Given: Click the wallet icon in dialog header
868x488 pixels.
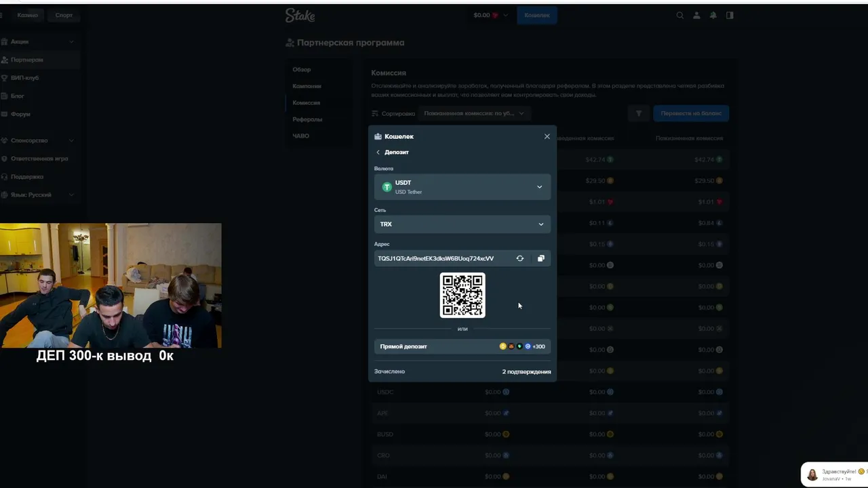Looking at the screenshot, I should [x=378, y=136].
